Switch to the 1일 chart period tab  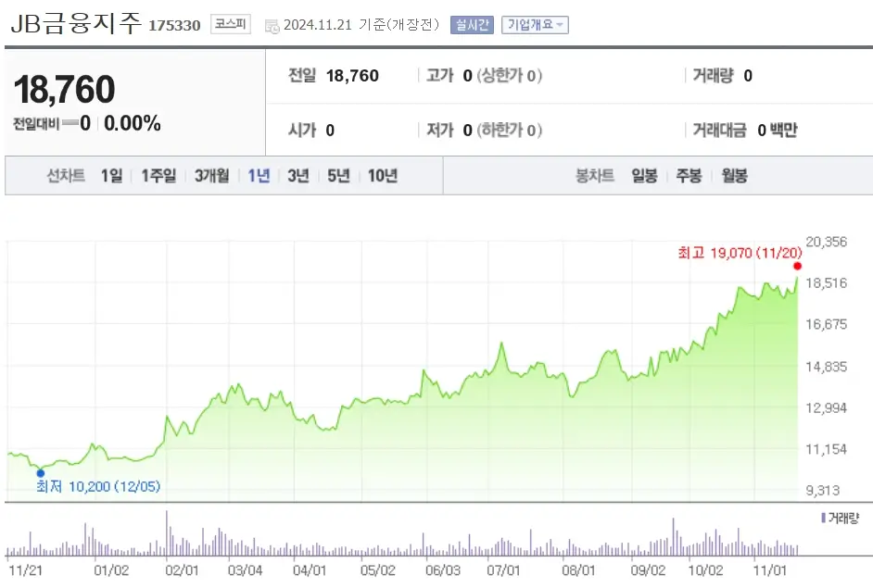(110, 176)
